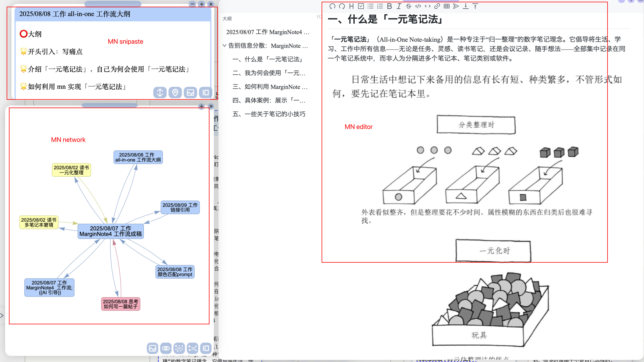The image size is (644, 362).
Task: Click the yellow 读书 一元化整理 node
Action: click(71, 170)
